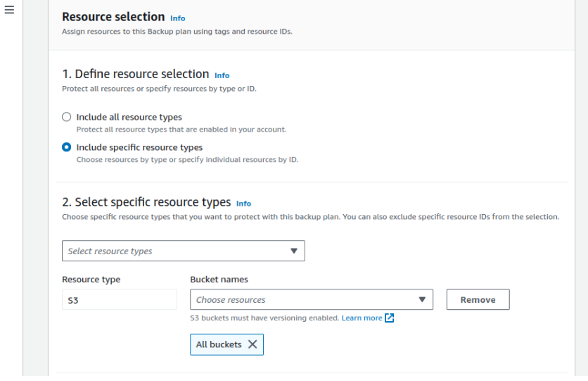Select Include all resource types radio
Viewport: 588px width, 381px height.
(66, 117)
